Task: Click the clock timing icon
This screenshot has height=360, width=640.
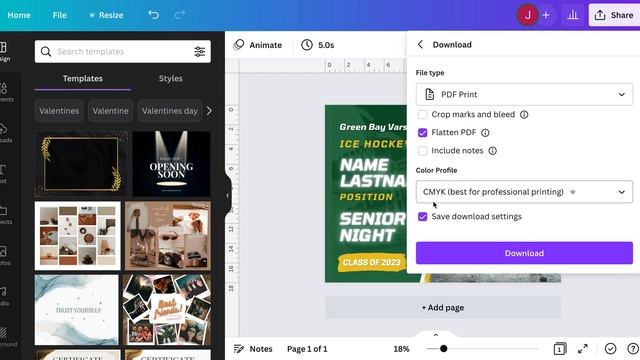Action: click(307, 45)
